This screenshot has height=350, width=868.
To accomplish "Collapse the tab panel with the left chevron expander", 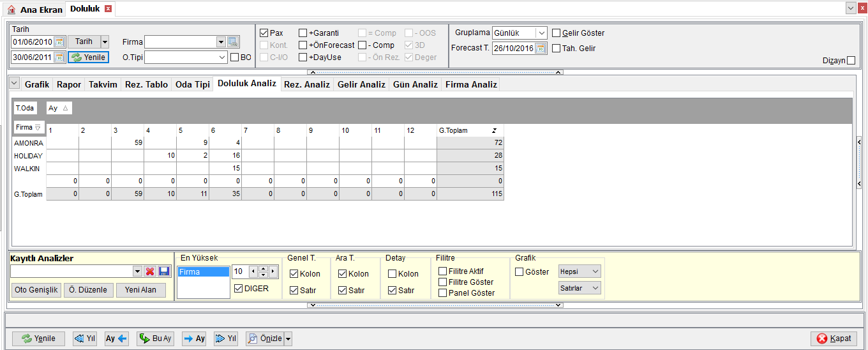I will [14, 84].
